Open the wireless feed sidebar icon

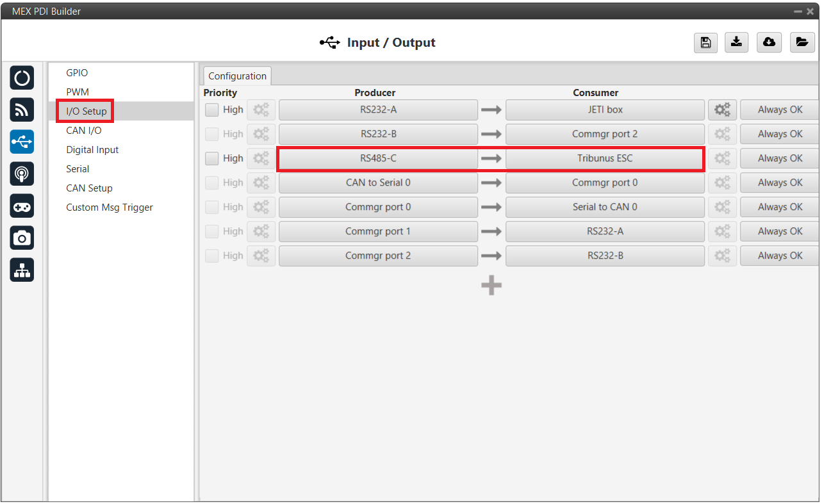(22, 110)
